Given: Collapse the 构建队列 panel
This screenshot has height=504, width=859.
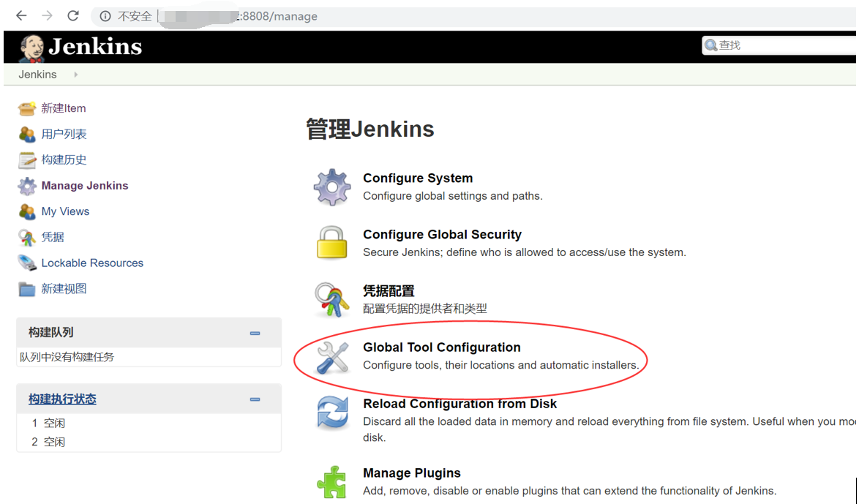Looking at the screenshot, I should 255,333.
